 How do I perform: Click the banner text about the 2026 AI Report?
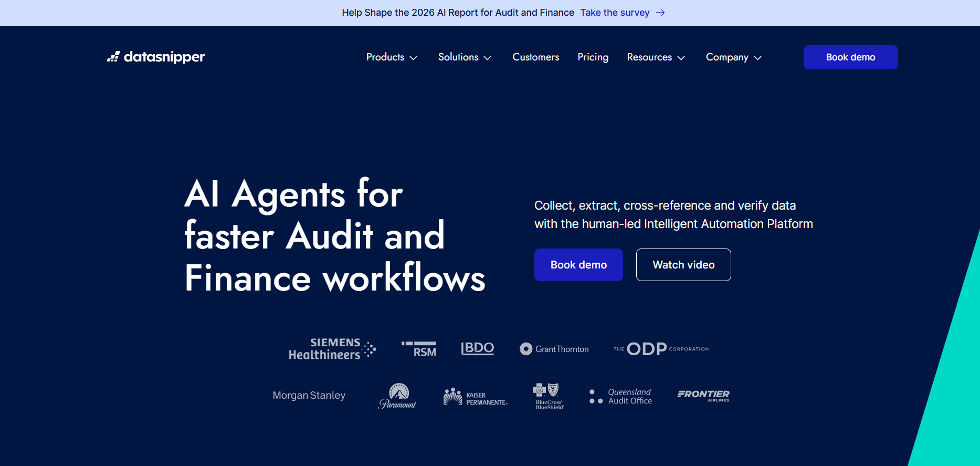coord(458,13)
